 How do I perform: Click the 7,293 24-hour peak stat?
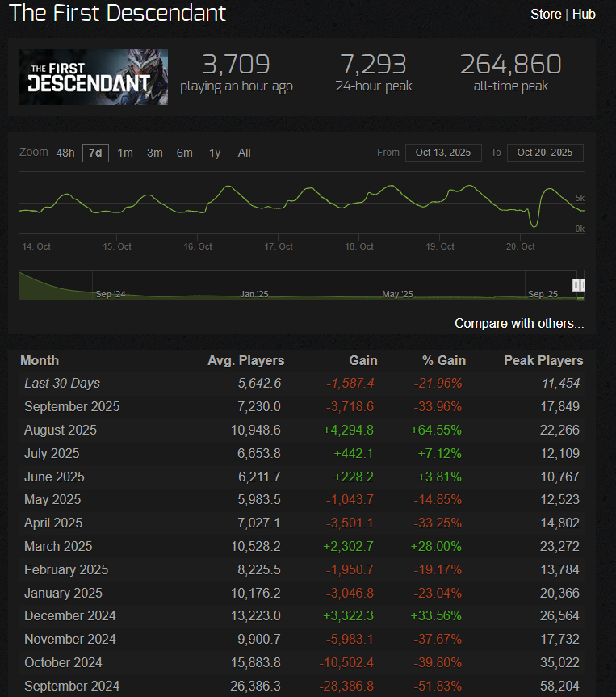(x=373, y=73)
